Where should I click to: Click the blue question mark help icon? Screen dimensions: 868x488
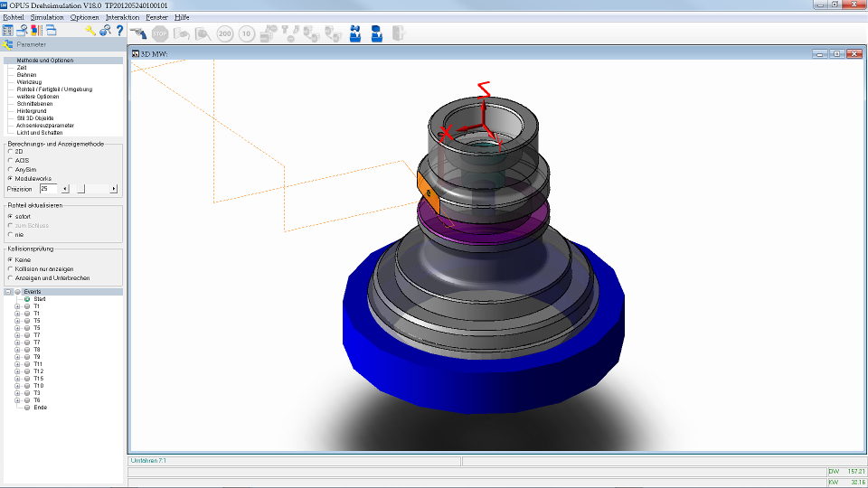coord(119,31)
